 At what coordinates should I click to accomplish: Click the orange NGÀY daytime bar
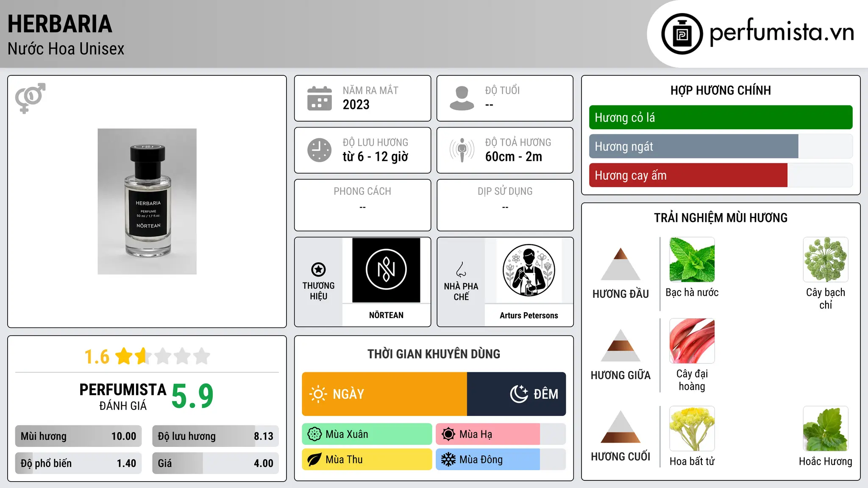[x=384, y=394]
